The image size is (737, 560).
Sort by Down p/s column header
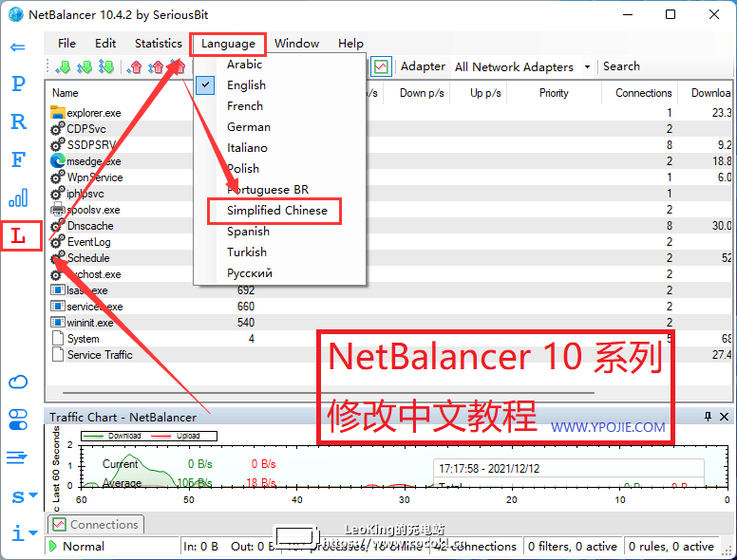coord(421,93)
